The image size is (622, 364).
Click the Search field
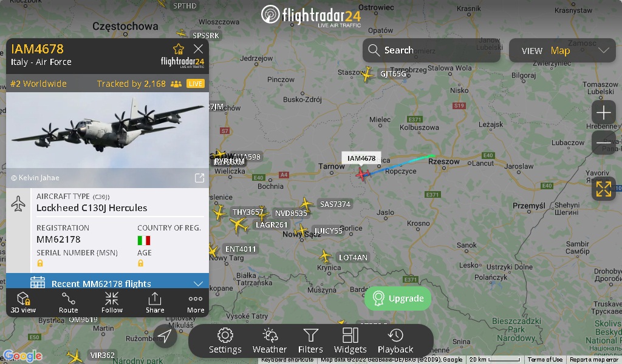431,50
